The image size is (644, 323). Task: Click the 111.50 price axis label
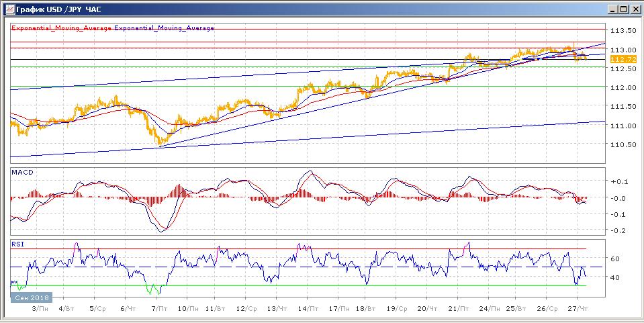623,106
